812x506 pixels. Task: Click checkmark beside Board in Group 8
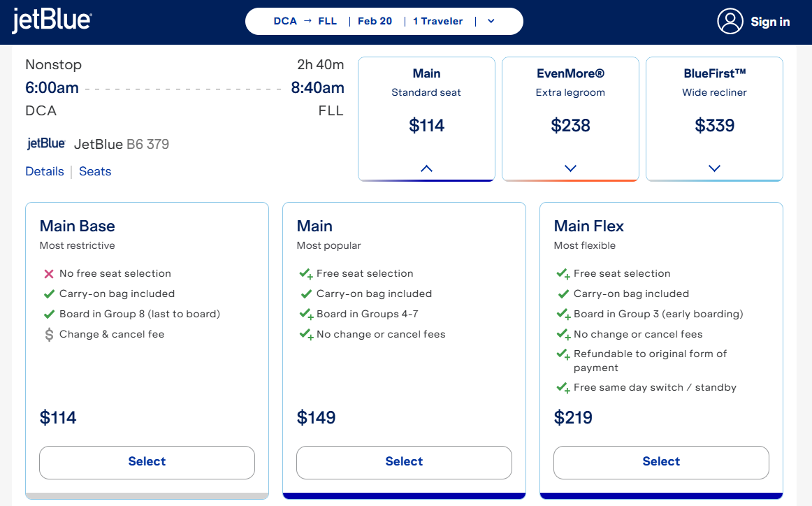(x=49, y=315)
